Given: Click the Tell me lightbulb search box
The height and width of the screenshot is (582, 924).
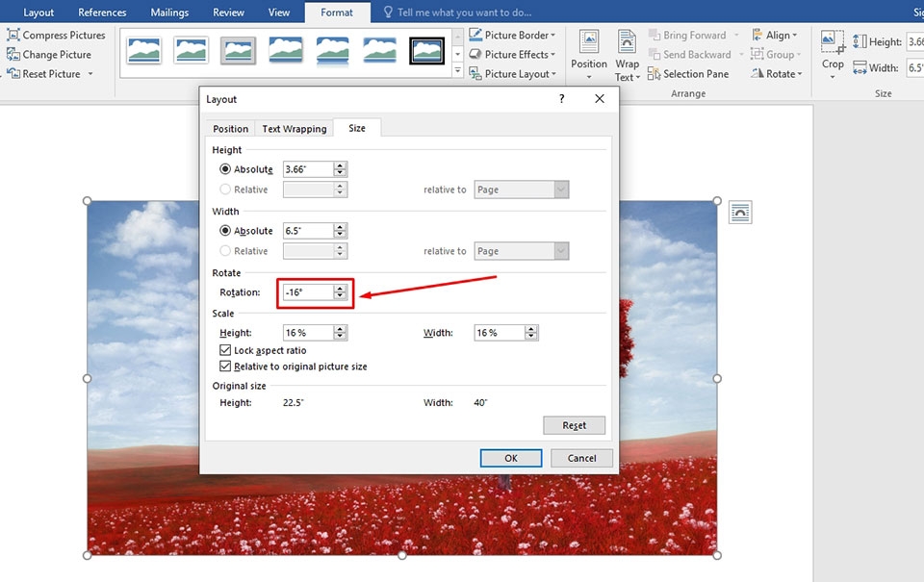Looking at the screenshot, I should click(457, 13).
